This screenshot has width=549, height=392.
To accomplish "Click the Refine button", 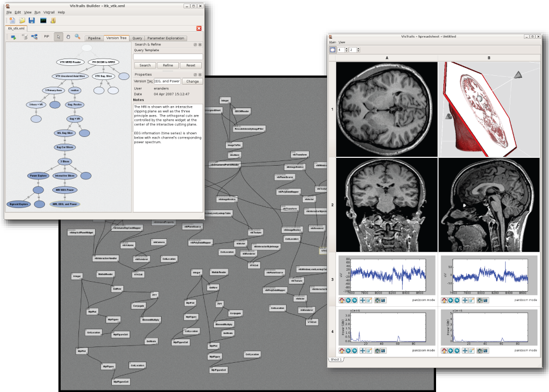I will click(168, 65).
